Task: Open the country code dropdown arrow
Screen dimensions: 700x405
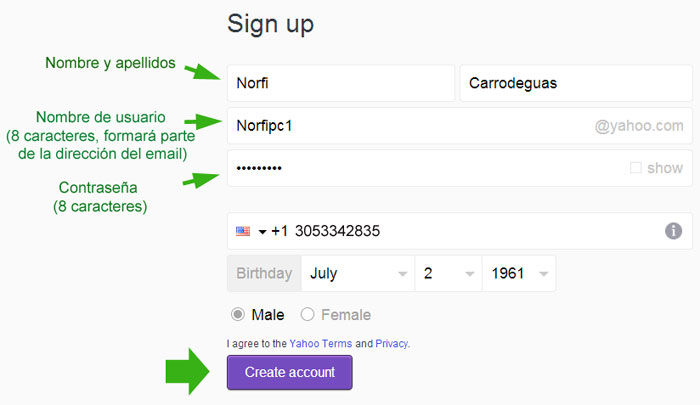Action: [262, 232]
